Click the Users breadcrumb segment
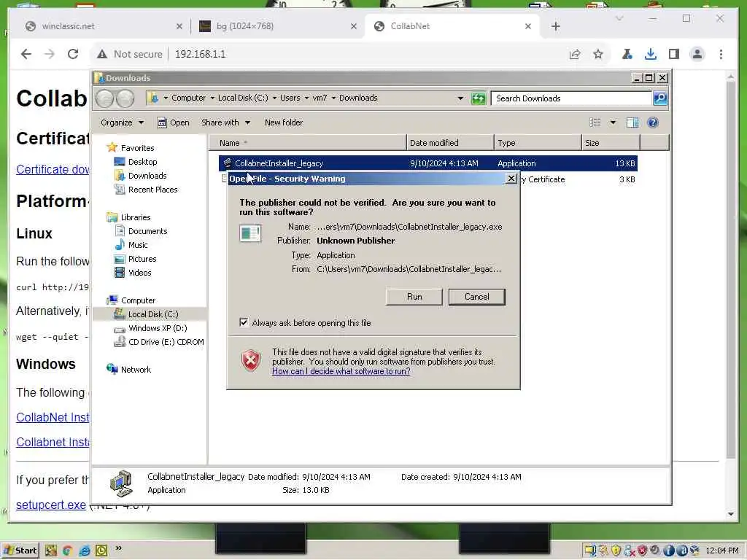This screenshot has height=560, width=747. coord(290,98)
